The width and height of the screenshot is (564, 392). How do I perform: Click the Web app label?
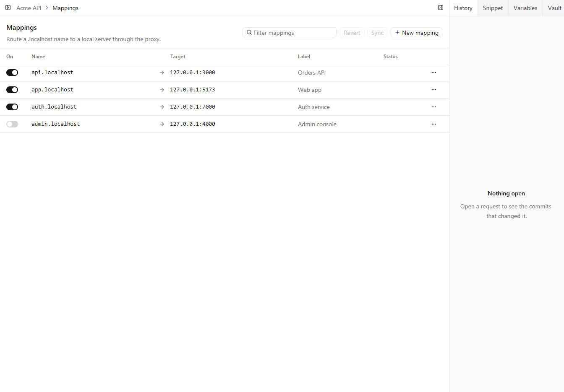310,90
